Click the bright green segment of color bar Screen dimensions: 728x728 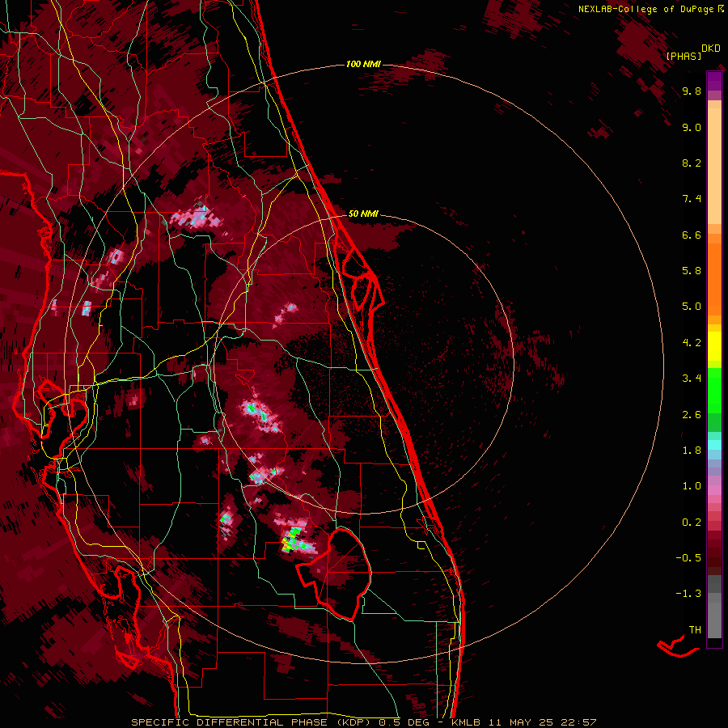[714, 390]
